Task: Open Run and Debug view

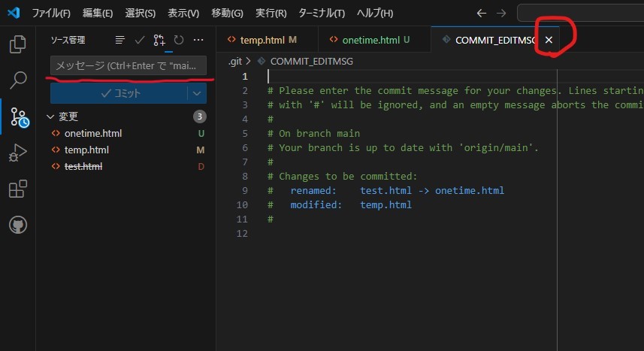Action: tap(17, 153)
